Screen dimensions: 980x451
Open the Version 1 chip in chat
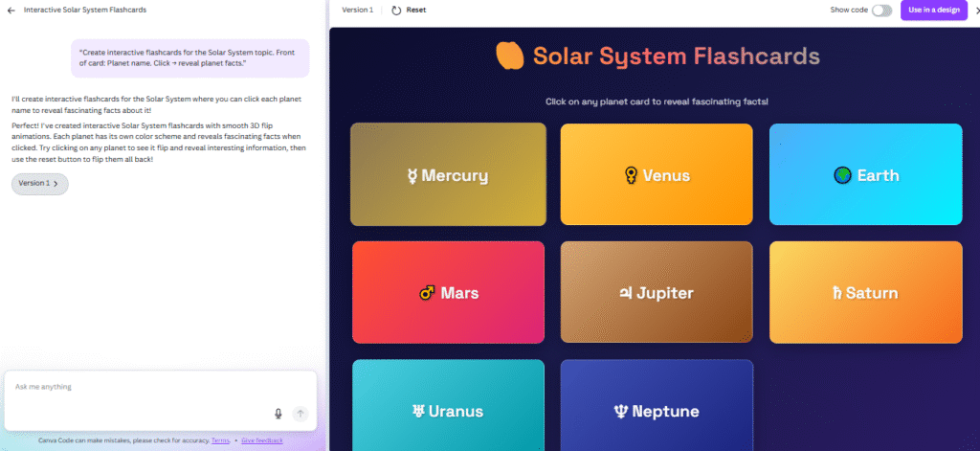[39, 184]
